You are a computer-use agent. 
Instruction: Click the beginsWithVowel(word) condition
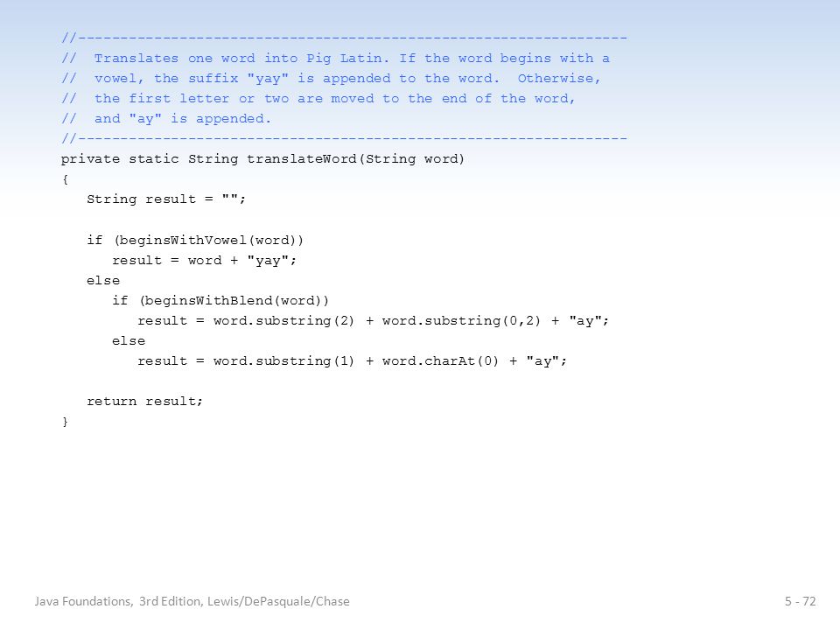[x=208, y=240]
